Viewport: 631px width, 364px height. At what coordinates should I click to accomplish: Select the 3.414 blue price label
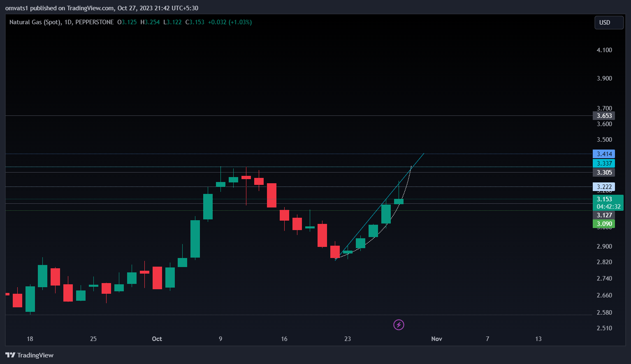[x=604, y=154]
